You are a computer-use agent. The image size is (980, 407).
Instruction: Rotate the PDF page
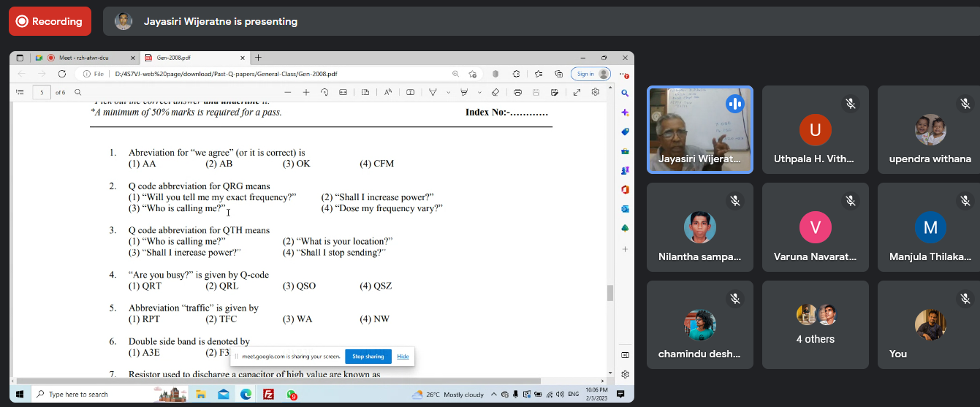pyautogui.click(x=324, y=92)
